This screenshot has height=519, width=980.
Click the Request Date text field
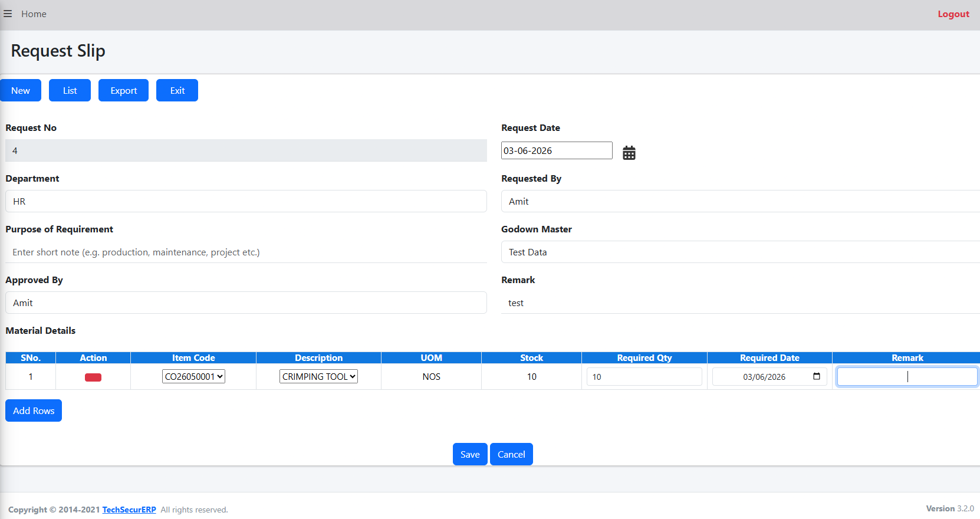click(557, 150)
